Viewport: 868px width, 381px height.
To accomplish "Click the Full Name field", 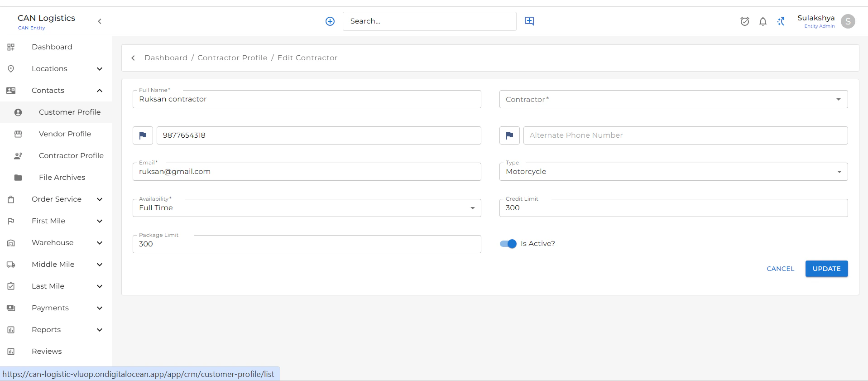I will [307, 99].
